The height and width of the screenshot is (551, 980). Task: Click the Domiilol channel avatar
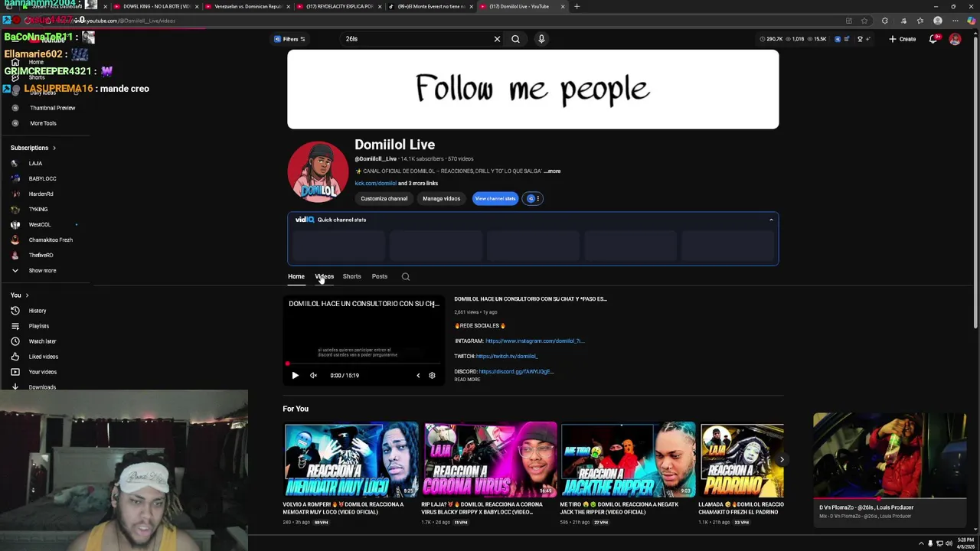click(x=318, y=171)
